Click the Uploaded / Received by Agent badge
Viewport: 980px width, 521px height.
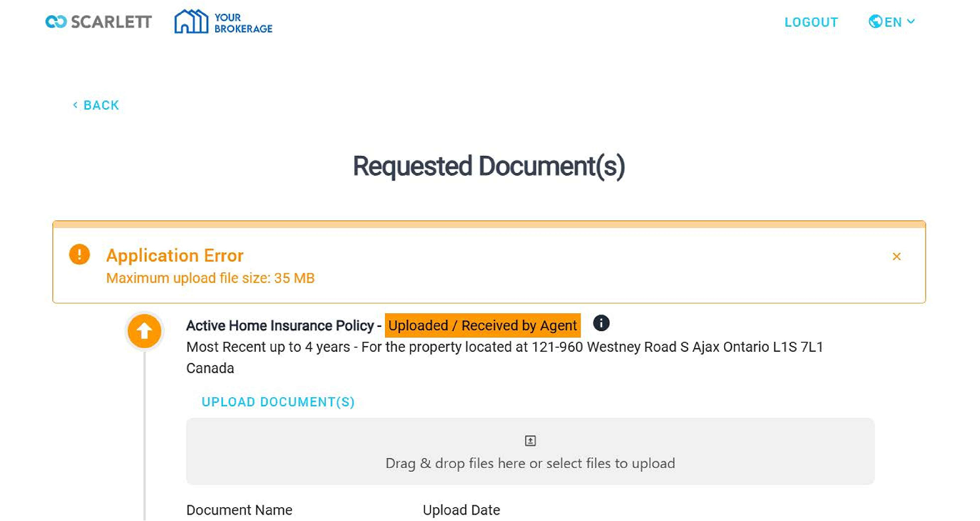point(482,326)
